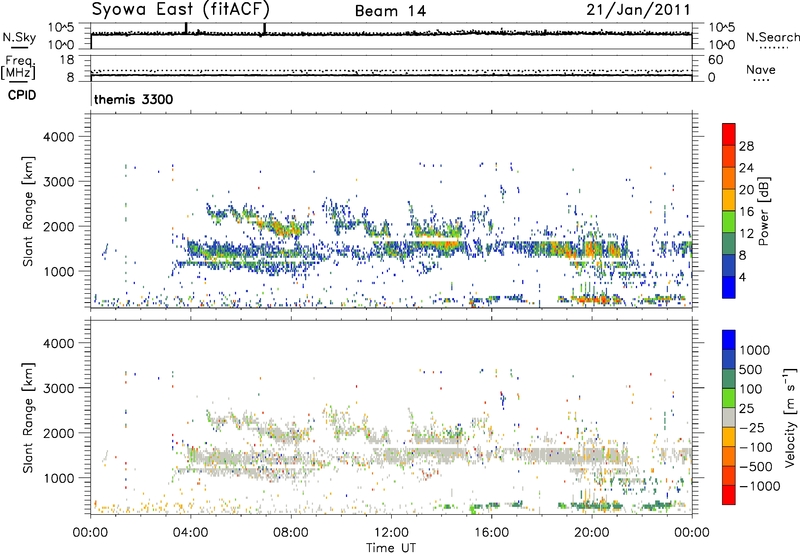Click the blue bottom of the Power color bar
The image size is (800, 554).
pos(729,287)
